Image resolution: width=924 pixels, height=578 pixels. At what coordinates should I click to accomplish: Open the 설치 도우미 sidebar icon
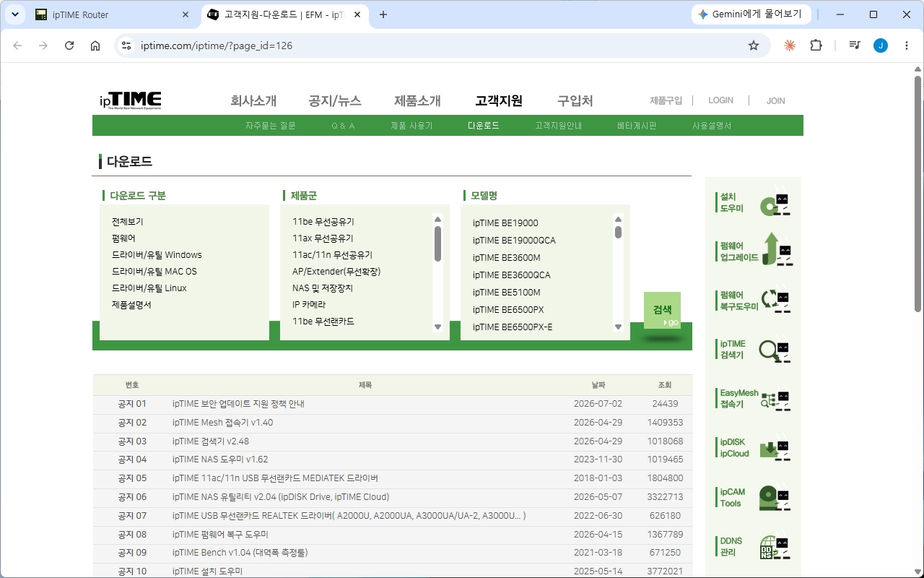click(x=753, y=202)
